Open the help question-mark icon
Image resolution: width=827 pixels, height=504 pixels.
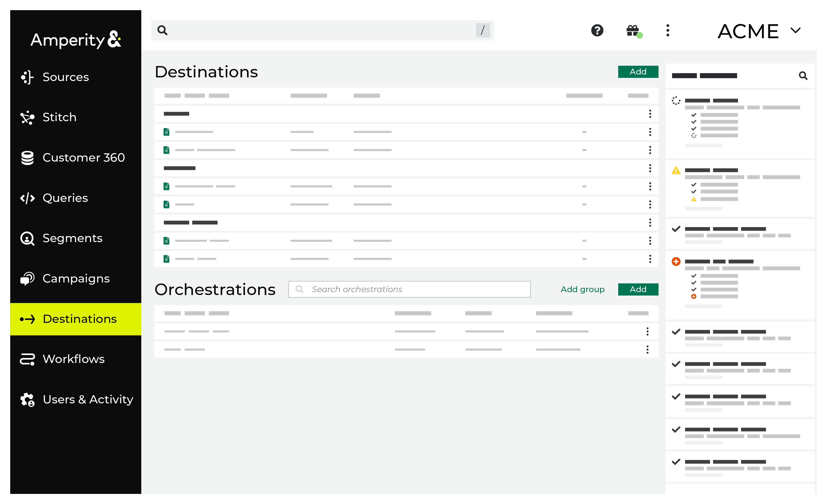pos(597,30)
